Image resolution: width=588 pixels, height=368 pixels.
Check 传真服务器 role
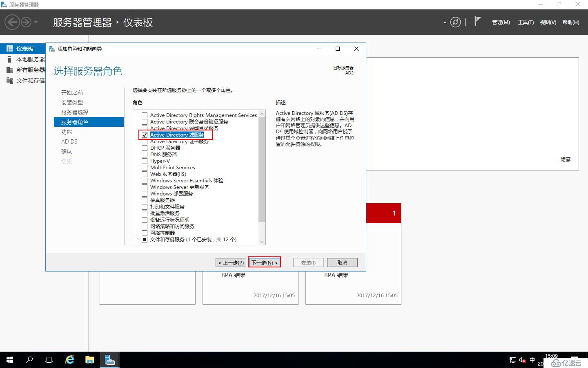145,200
